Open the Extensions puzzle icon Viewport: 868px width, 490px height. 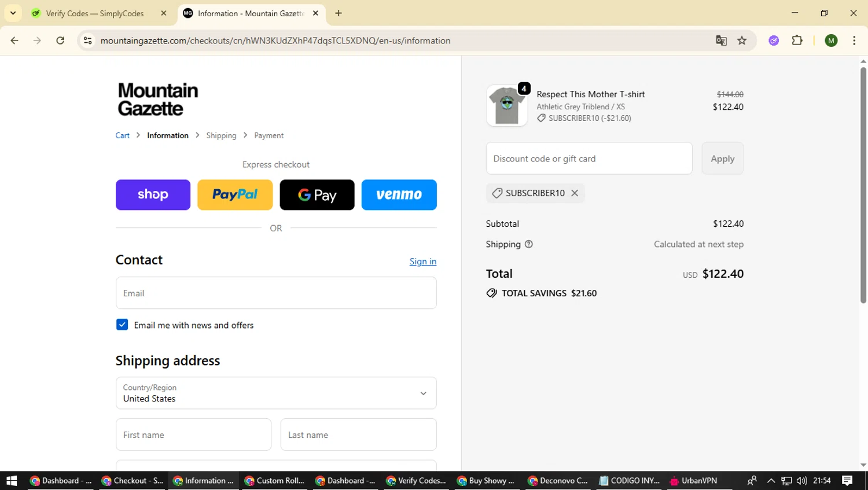coord(797,40)
